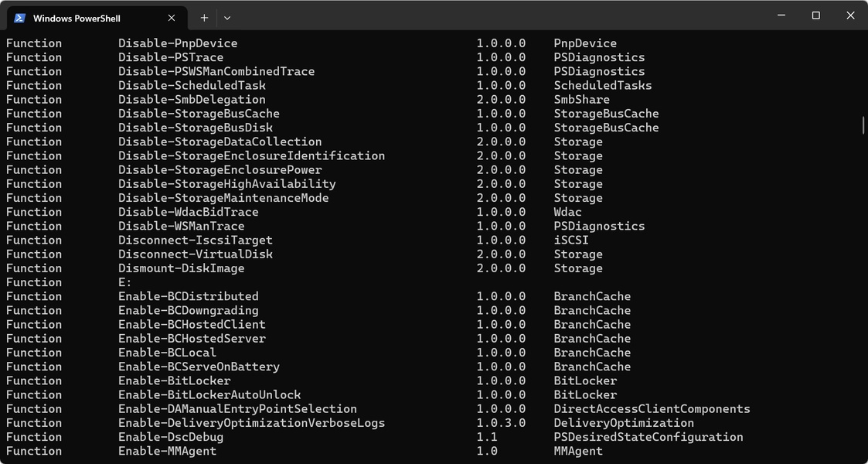Close the PowerShell window
The image size is (868, 464).
(850, 15)
